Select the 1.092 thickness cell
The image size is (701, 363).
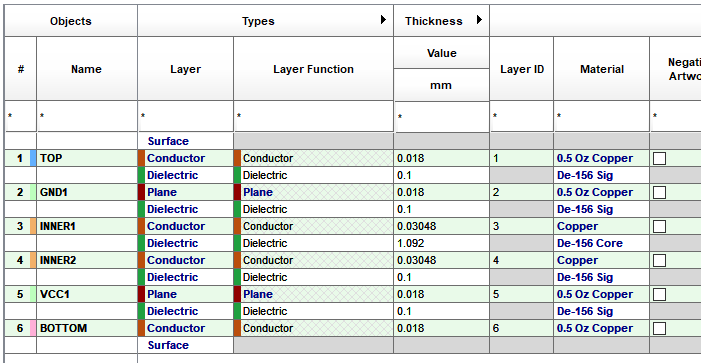[442, 243]
